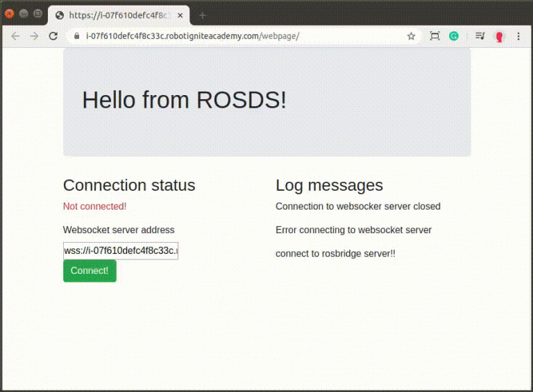Click 'Error connecting to websocket server' log

353,230
